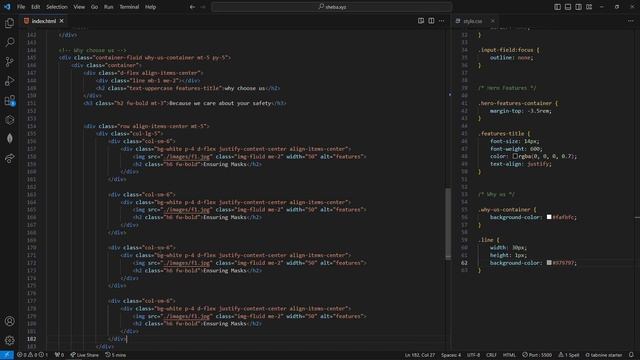This screenshot has height=360, width=640.
Task: Open the Selection menu
Action: coord(57,7)
